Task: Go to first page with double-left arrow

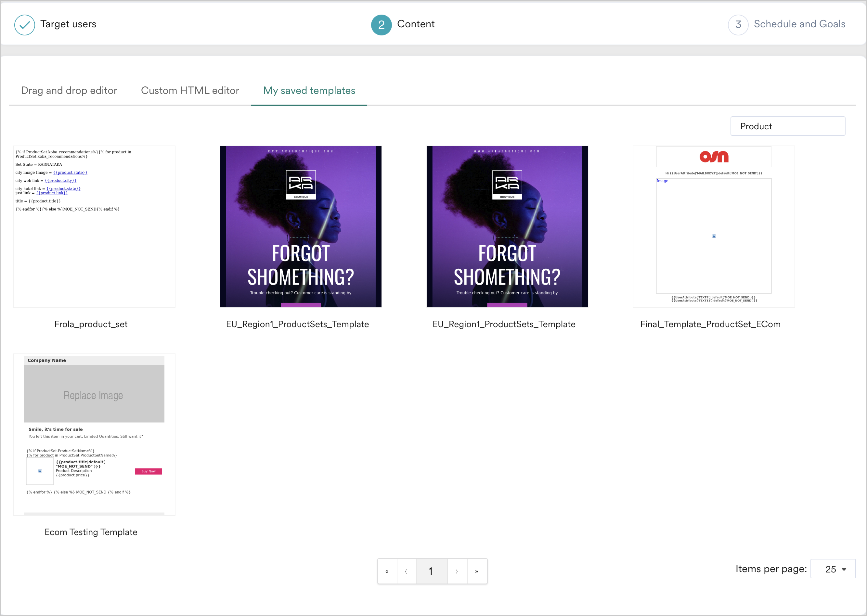Action: pos(387,571)
